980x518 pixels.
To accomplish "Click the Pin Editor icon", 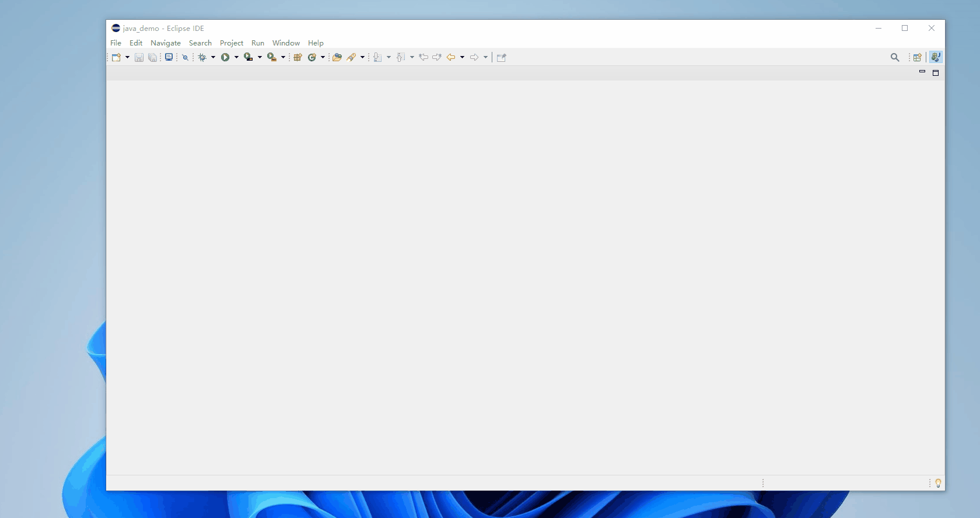I will pyautogui.click(x=502, y=57).
